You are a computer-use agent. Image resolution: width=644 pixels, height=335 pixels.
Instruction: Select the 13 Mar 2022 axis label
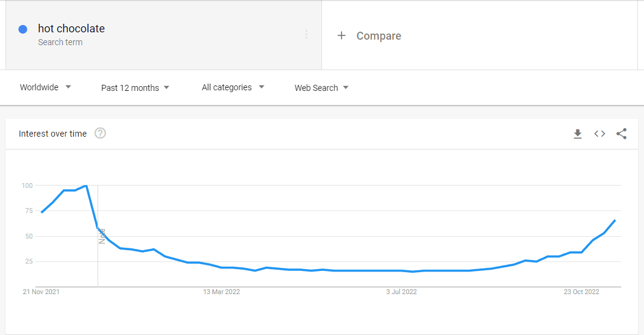click(x=221, y=292)
